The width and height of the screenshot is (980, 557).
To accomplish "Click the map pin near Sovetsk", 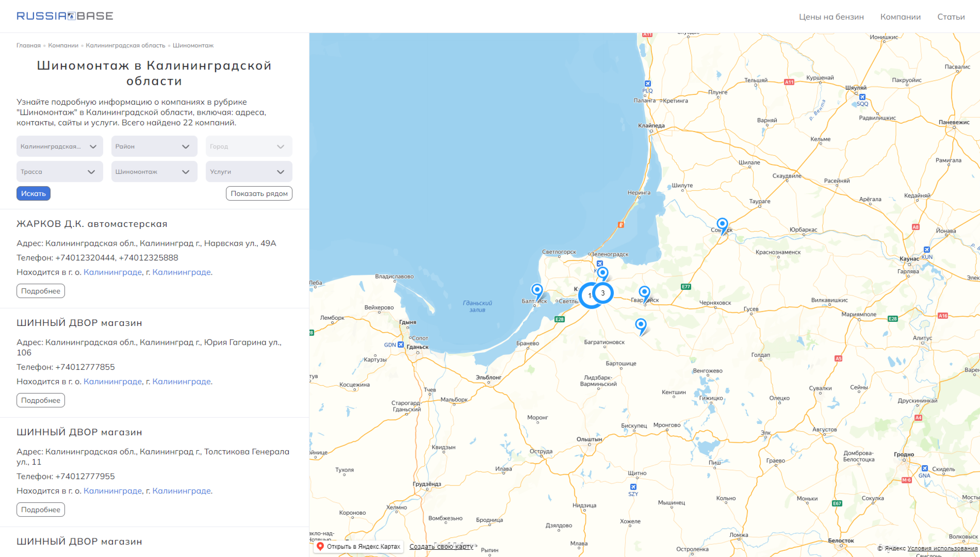I will click(722, 225).
